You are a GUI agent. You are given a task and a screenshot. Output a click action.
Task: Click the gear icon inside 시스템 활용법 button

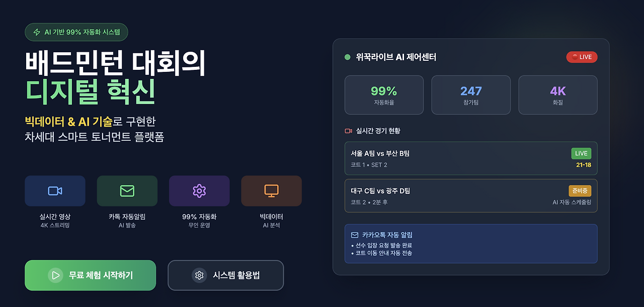coord(199,275)
